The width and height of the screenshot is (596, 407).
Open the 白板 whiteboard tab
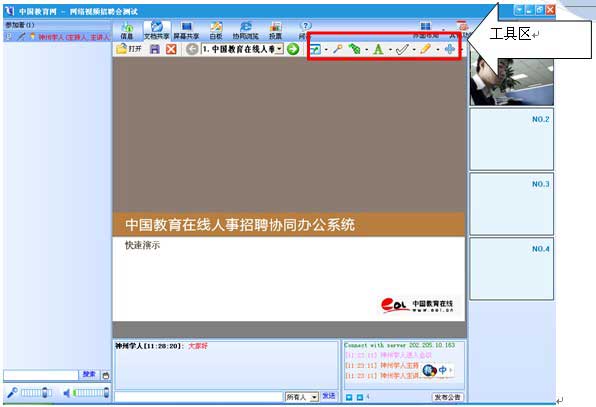(x=216, y=31)
